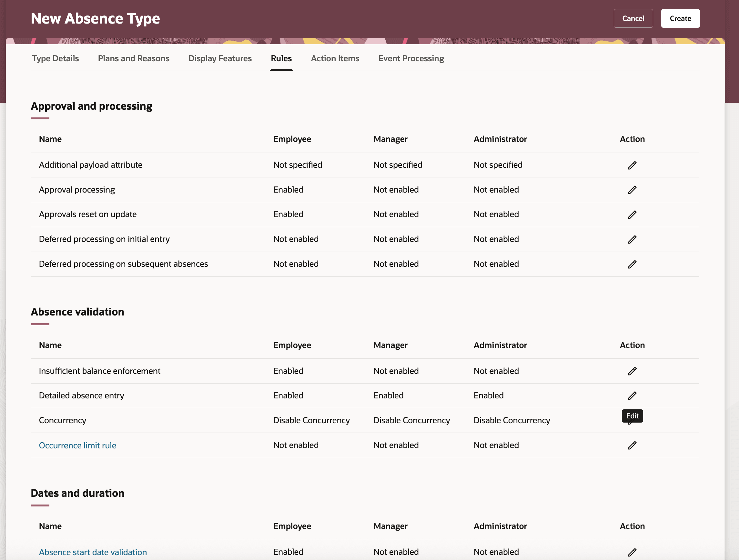Click Administrator 'Enabled' for Detailed absence entry
The height and width of the screenshot is (560, 739).
489,395
